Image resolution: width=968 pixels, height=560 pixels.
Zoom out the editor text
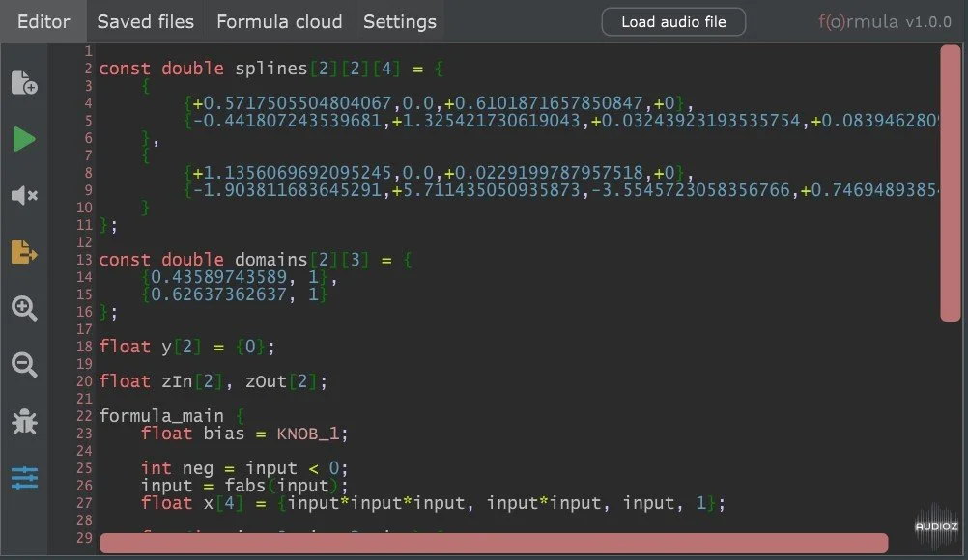pos(24,365)
